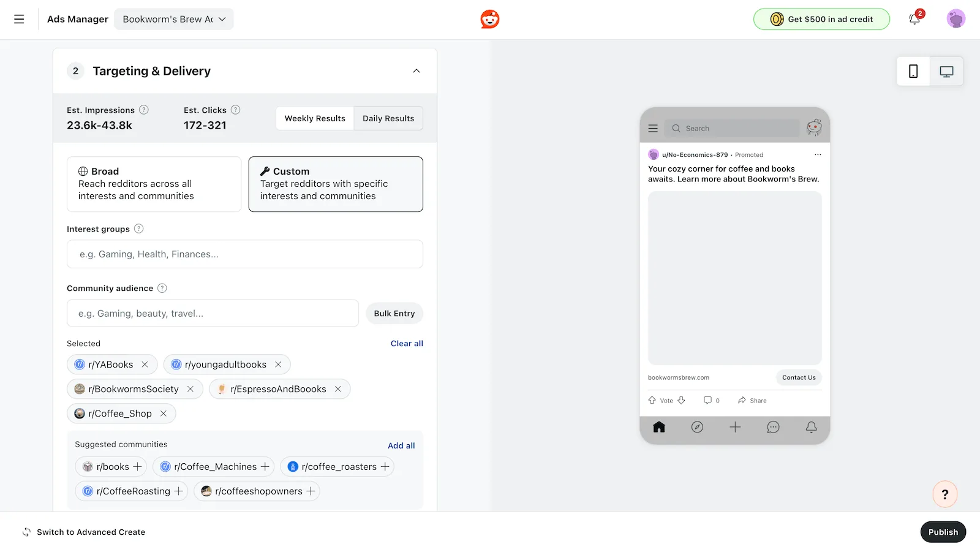Show Interest groups help info
This screenshot has height=552, width=980.
139,229
